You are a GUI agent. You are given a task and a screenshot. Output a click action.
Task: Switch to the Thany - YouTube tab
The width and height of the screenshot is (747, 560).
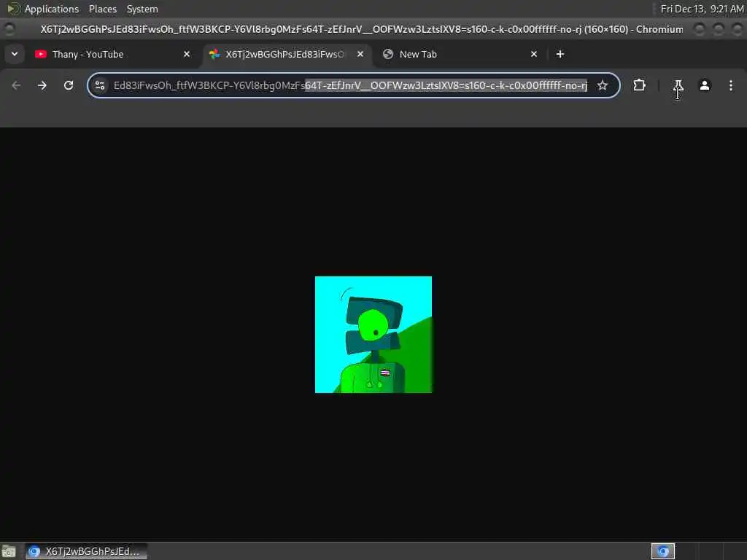pyautogui.click(x=113, y=54)
